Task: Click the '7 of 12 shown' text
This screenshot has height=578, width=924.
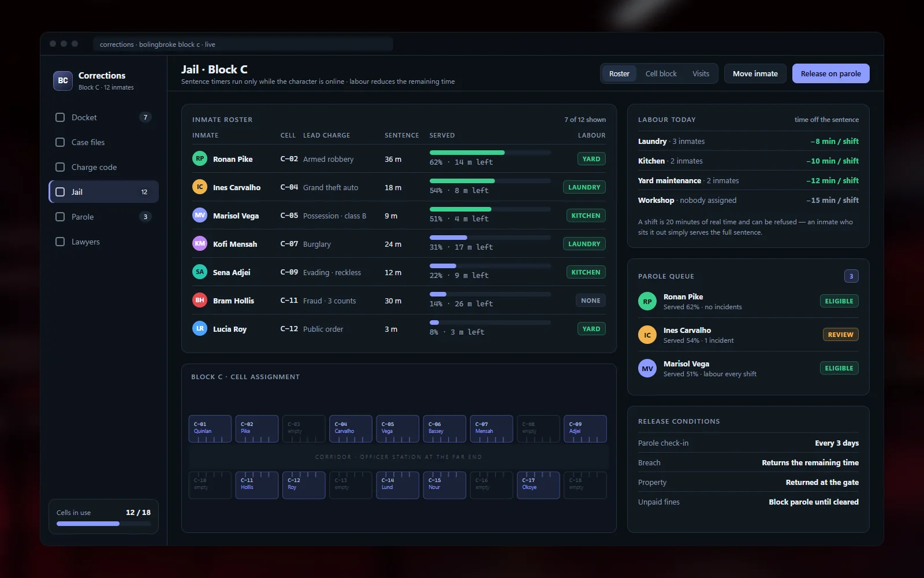Action: point(585,120)
